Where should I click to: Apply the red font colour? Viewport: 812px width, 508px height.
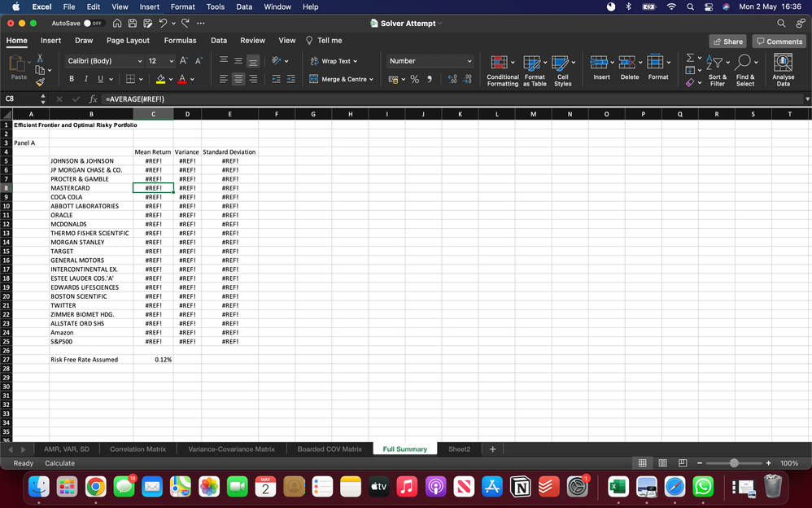point(181,79)
